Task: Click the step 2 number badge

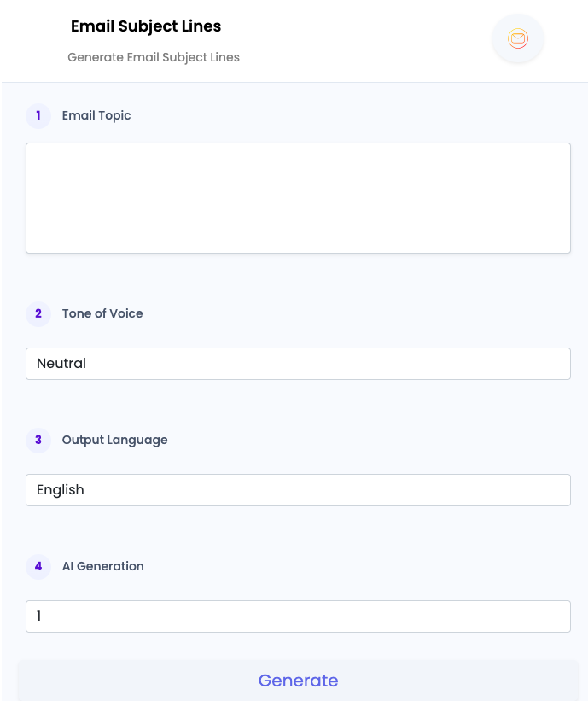Action: (38, 314)
